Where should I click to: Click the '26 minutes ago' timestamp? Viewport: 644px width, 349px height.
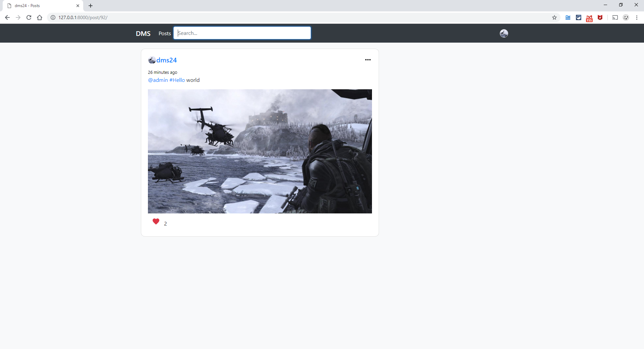point(162,72)
